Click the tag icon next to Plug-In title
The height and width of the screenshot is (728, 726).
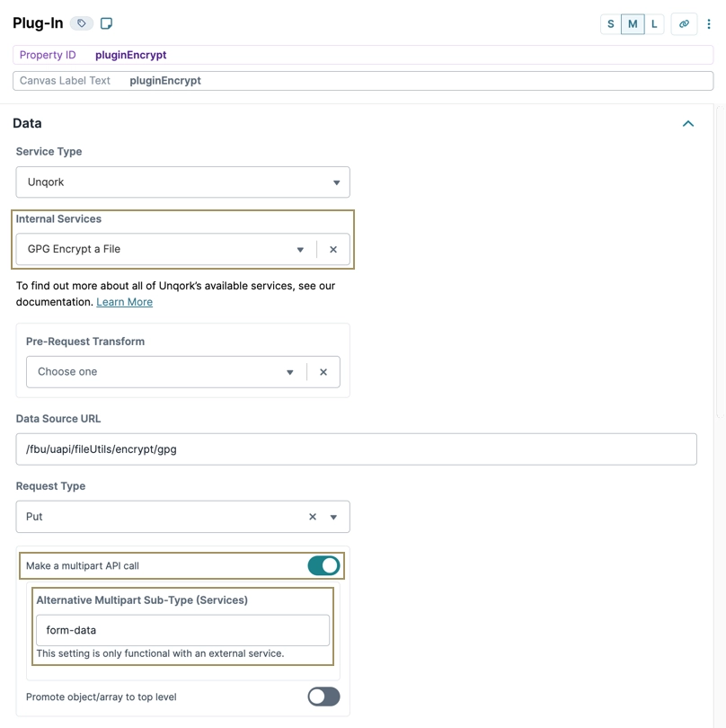[80, 22]
